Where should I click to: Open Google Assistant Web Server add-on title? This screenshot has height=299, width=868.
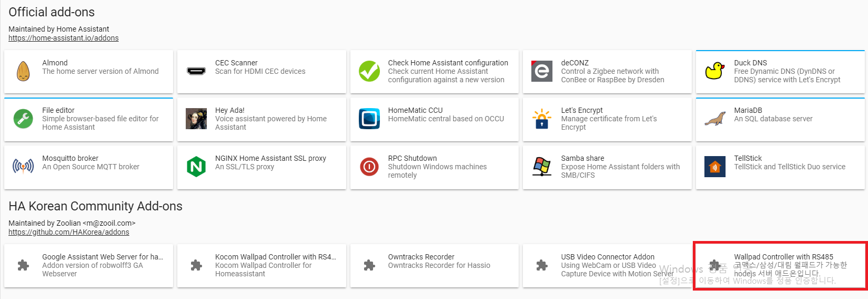coord(102,257)
